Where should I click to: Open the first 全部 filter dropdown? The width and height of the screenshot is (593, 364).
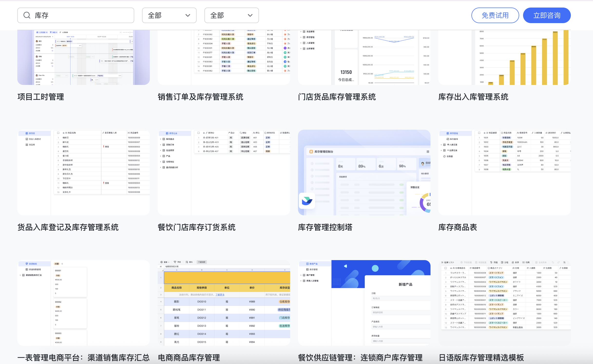tap(169, 15)
